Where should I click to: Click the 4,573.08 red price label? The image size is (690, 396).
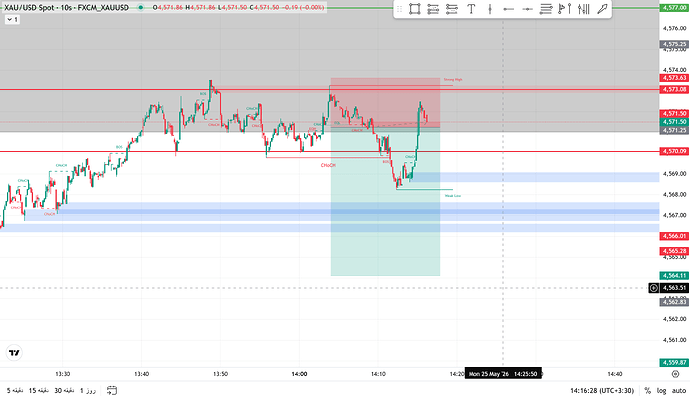(674, 89)
